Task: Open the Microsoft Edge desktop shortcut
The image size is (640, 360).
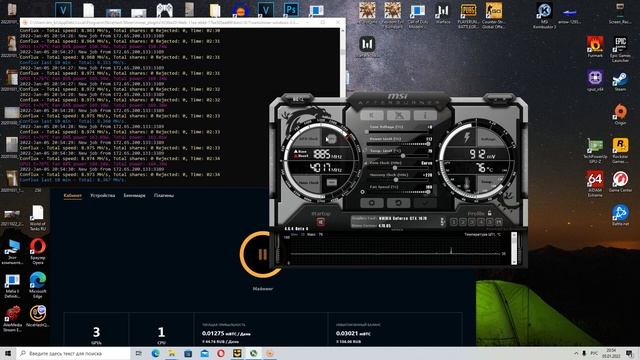Action: click(38, 285)
